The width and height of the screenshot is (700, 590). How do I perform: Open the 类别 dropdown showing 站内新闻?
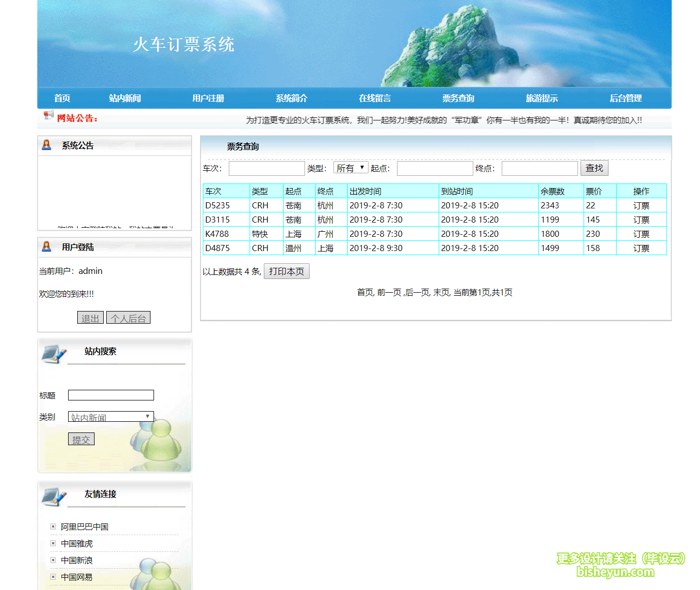[x=110, y=416]
